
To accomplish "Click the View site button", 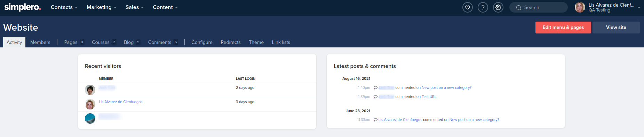I will [616, 28].
